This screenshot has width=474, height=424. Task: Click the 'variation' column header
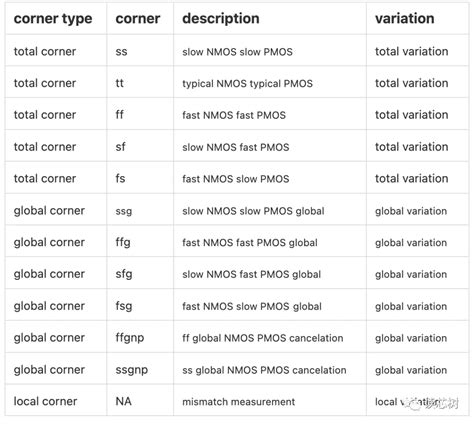[x=404, y=19]
